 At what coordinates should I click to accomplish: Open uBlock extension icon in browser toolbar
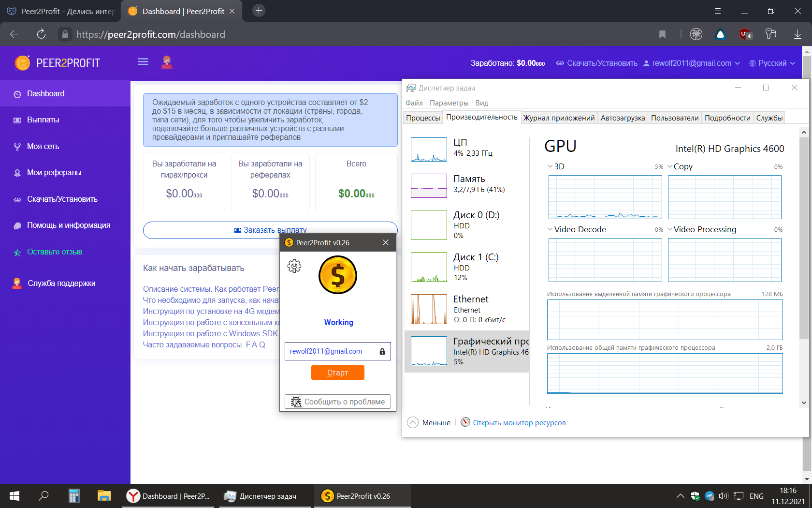point(745,34)
